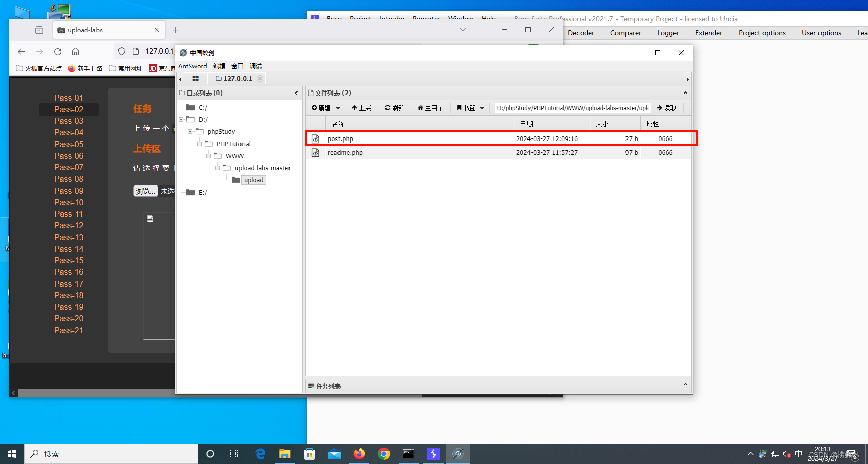The height and width of the screenshot is (464, 868).
Task: Open Pass-05 in upload-labs page
Action: (x=69, y=145)
